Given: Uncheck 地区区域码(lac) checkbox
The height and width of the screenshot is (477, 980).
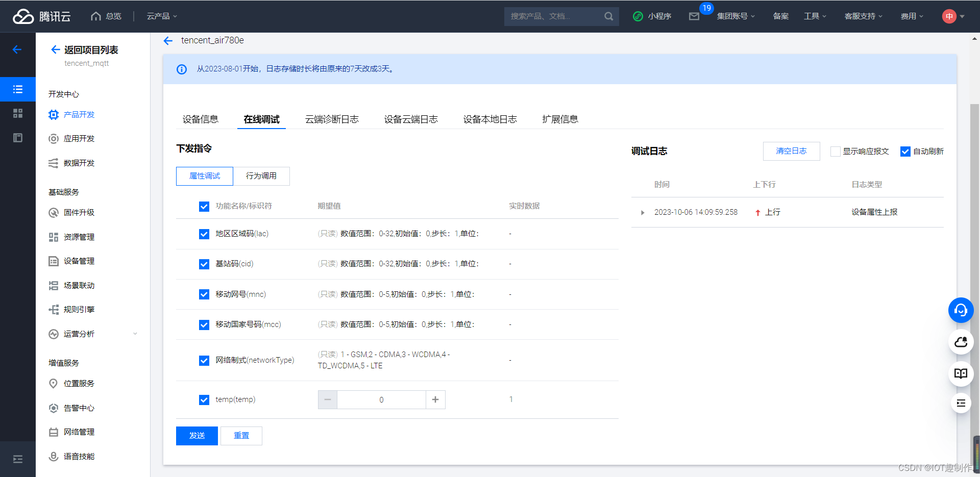Looking at the screenshot, I should (x=204, y=234).
